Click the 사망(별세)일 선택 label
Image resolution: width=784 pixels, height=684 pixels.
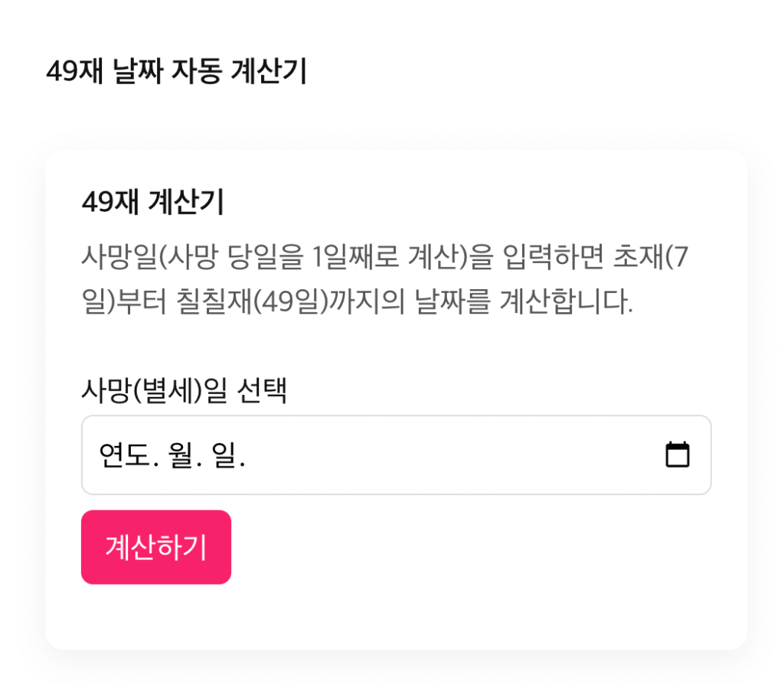click(x=184, y=392)
